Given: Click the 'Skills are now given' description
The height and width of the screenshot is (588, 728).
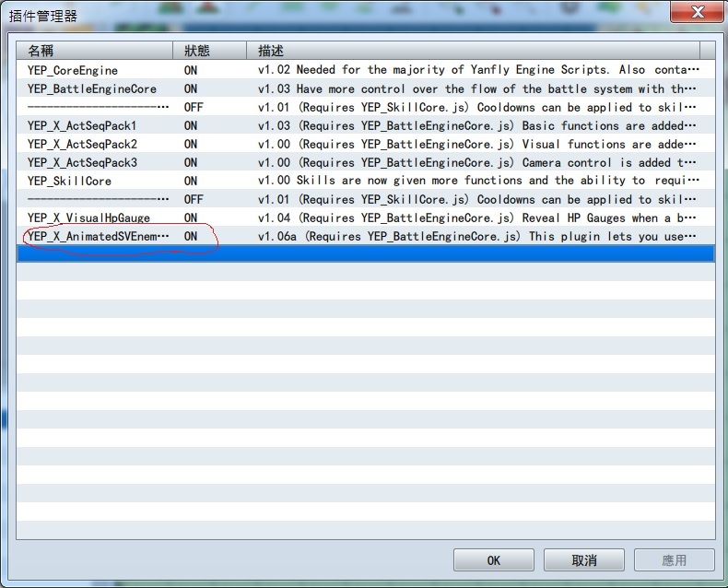Looking at the screenshot, I should point(478,182).
